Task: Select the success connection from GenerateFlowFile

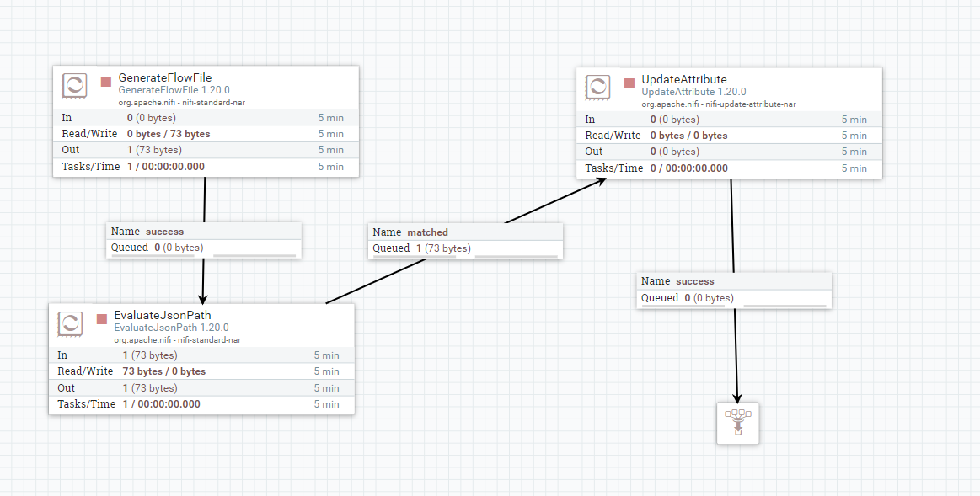Action: (203, 239)
